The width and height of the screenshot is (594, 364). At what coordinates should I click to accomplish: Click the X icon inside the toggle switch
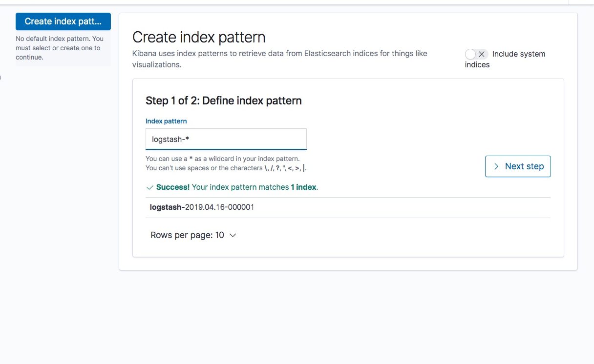482,54
